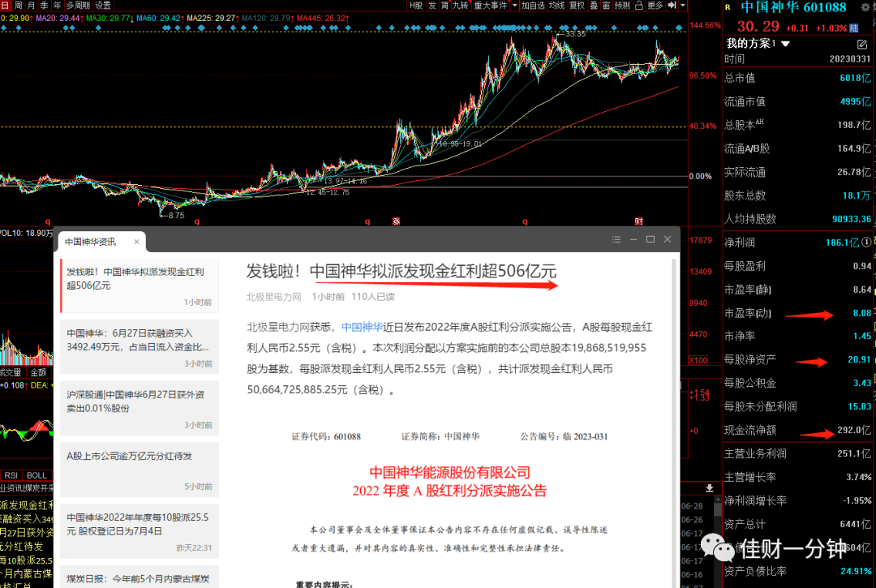
Task: Click the 北极星电力网 source label
Action: point(274,297)
